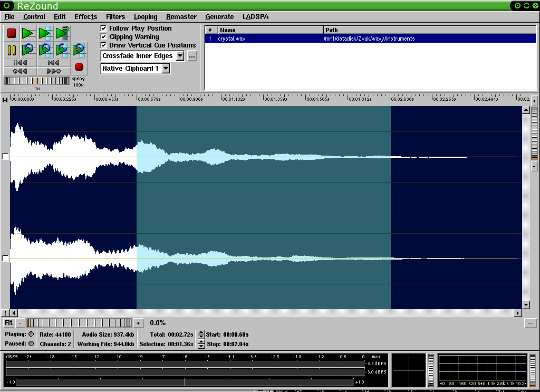Click the '-' button below vertical zoom dial
Image resolution: width=540 pixels, height=392 pixels.
(x=534, y=166)
